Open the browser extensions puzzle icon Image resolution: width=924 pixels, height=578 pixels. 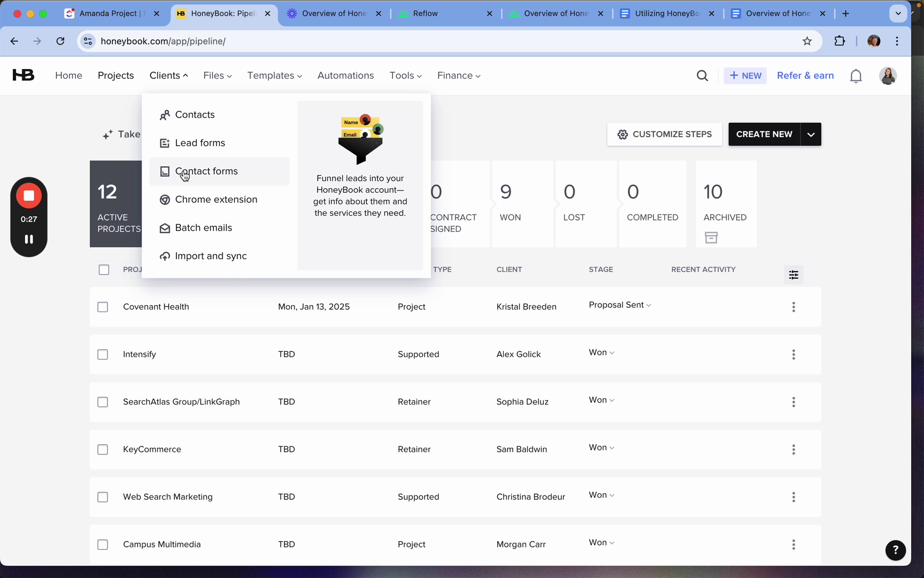pos(840,41)
